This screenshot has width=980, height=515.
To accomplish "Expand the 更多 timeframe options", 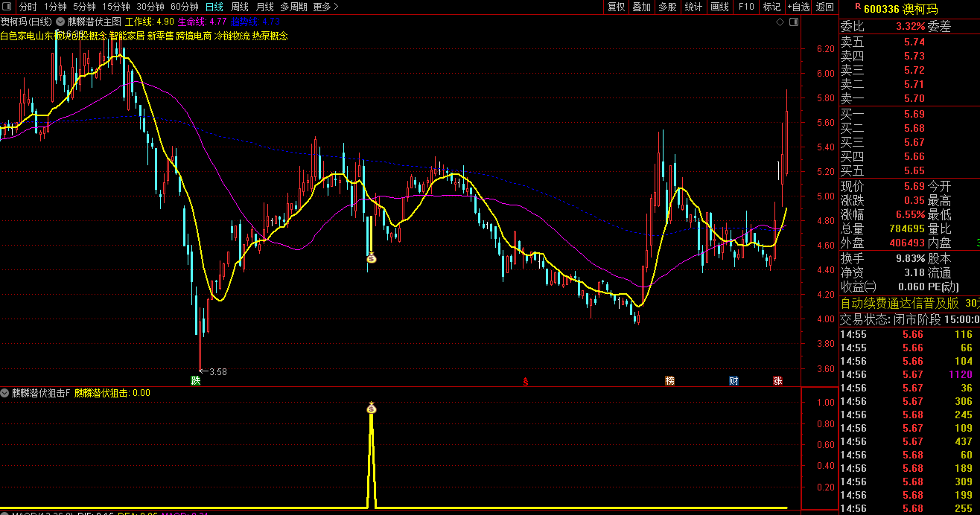I will coord(325,7).
